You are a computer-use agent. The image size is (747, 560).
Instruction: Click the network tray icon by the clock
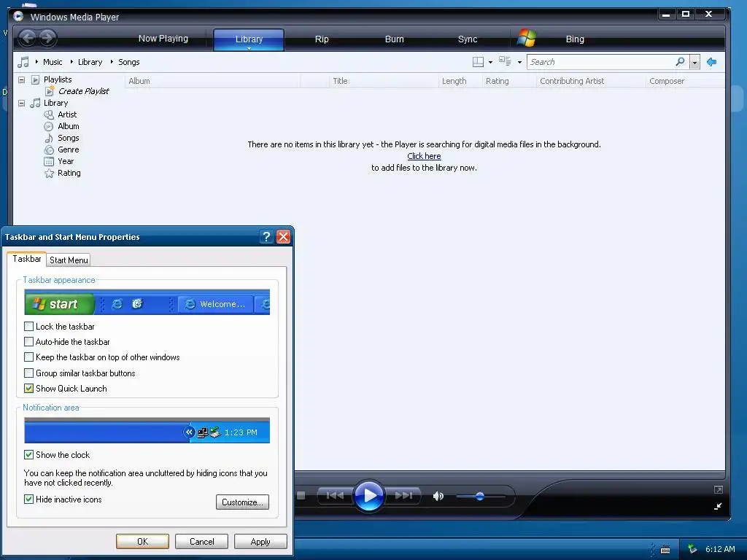click(x=692, y=549)
